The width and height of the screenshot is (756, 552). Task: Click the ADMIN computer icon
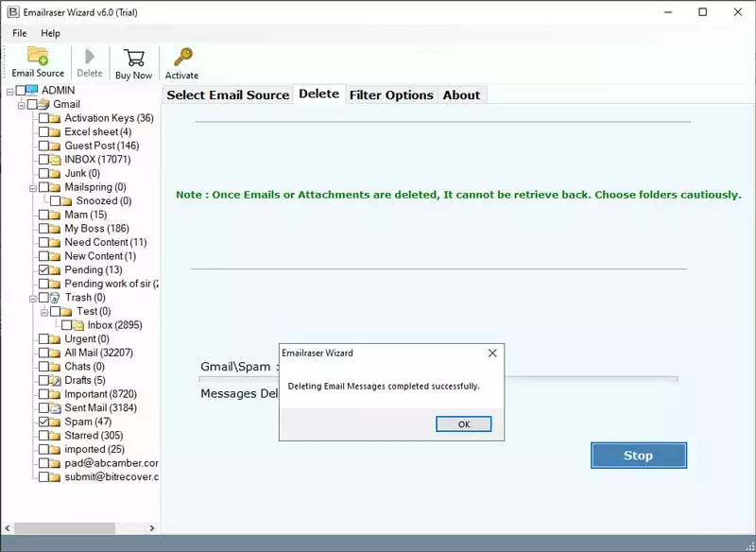coord(32,90)
